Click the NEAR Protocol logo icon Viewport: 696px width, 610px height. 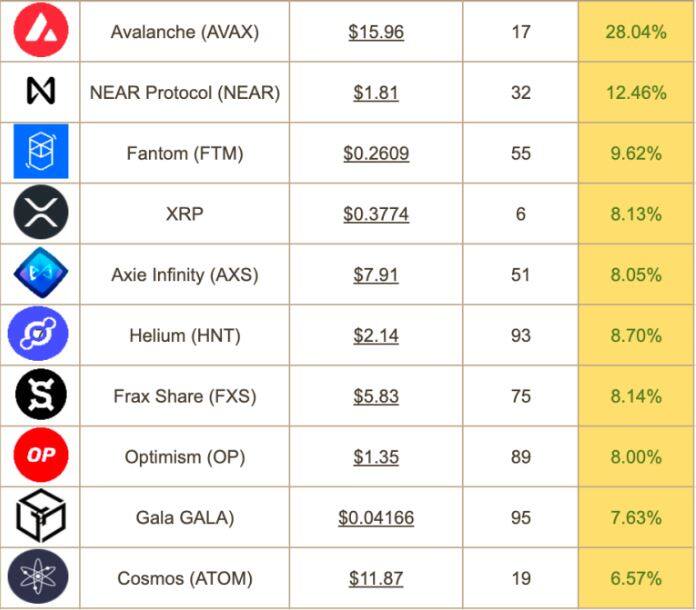(x=41, y=91)
